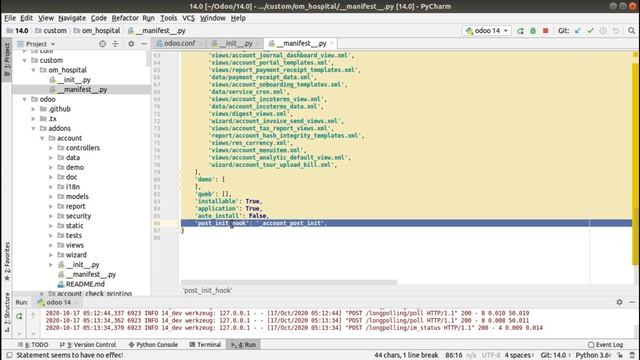
Task: Click the red stop icon in toolbar
Action: tap(545, 31)
